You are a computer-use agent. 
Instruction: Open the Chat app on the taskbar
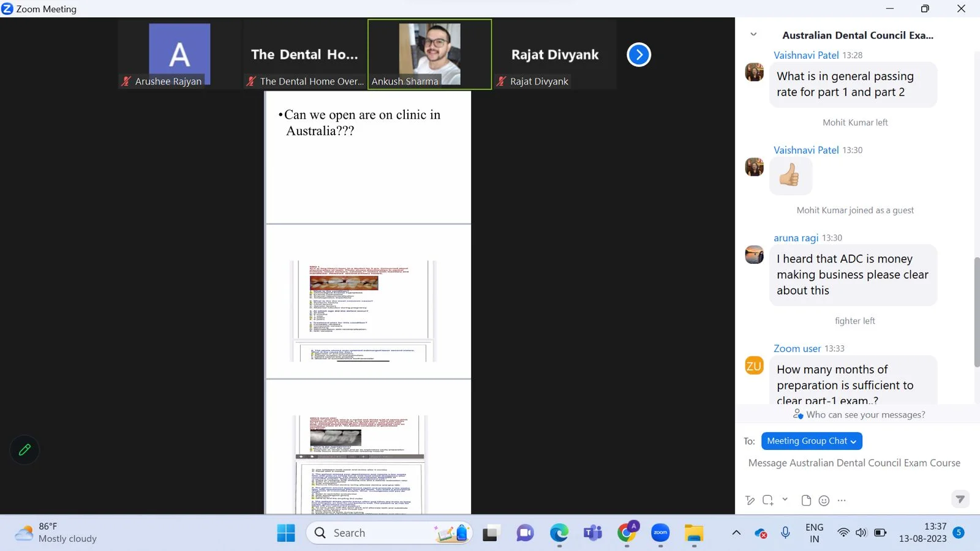525,533
